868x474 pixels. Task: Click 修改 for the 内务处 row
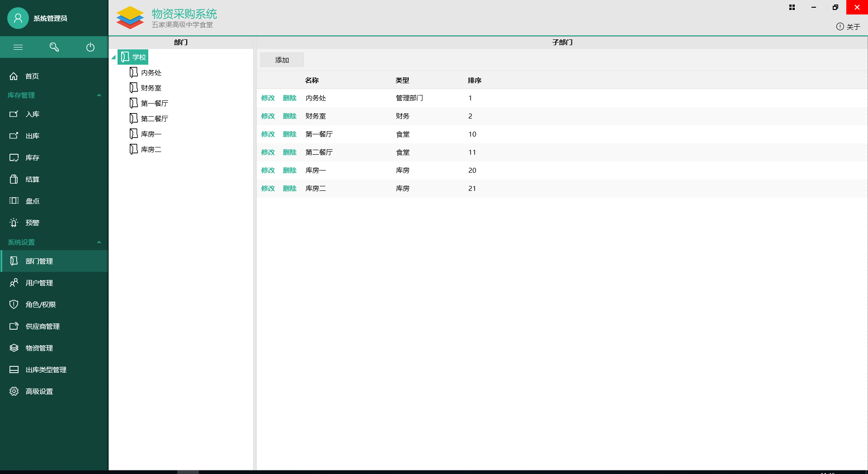tap(268, 98)
